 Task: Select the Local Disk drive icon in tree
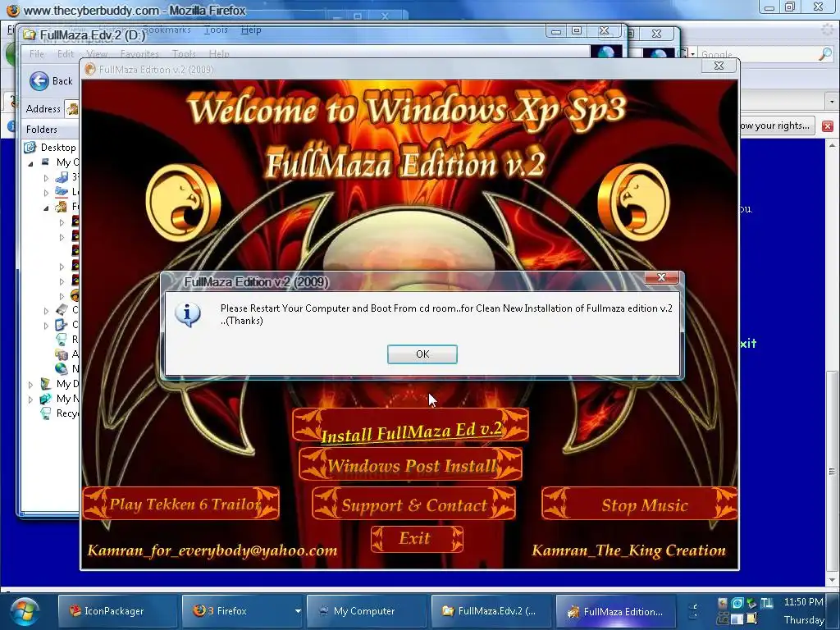(62, 192)
